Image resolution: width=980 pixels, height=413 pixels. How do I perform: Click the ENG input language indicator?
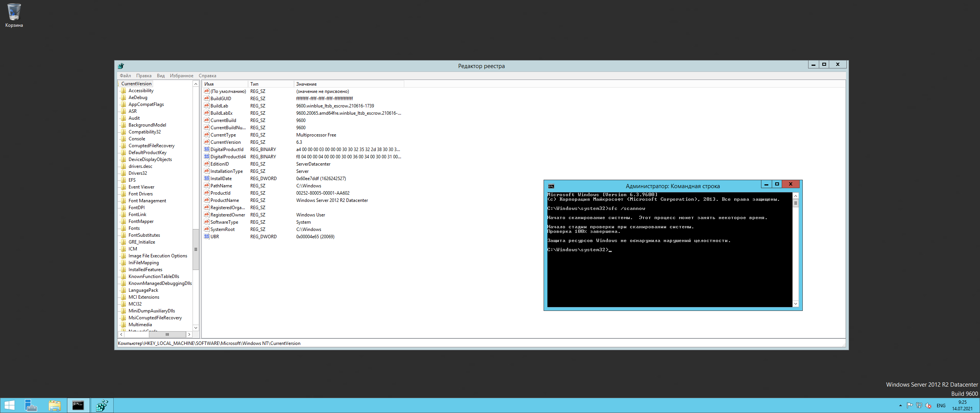(x=941, y=406)
